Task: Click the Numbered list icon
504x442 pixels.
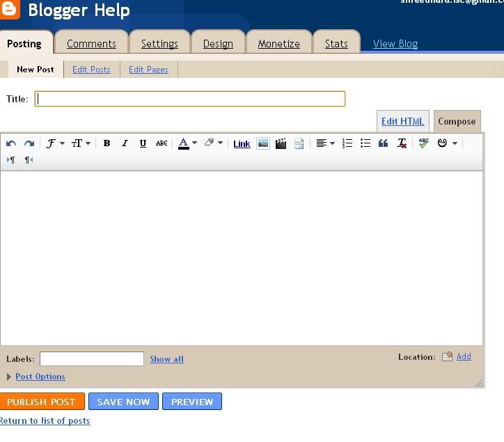Action: click(x=347, y=143)
